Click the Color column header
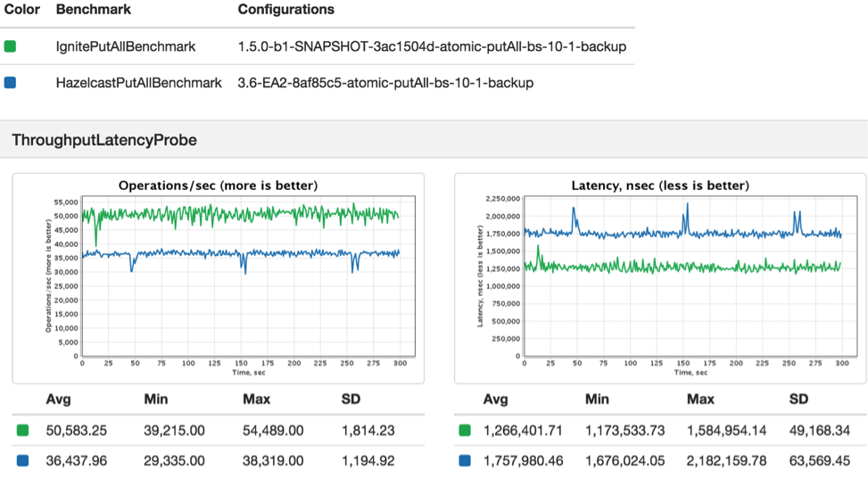The height and width of the screenshot is (478, 868). (x=22, y=10)
